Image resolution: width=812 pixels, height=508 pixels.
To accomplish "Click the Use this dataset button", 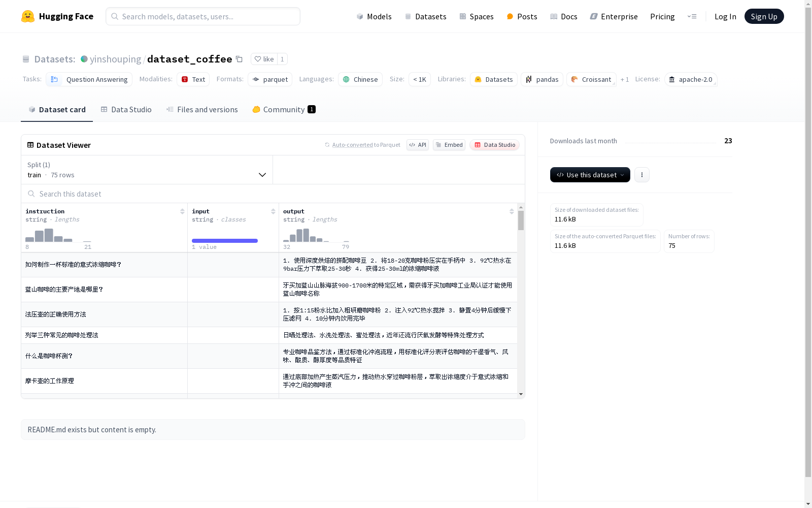I will (590, 175).
